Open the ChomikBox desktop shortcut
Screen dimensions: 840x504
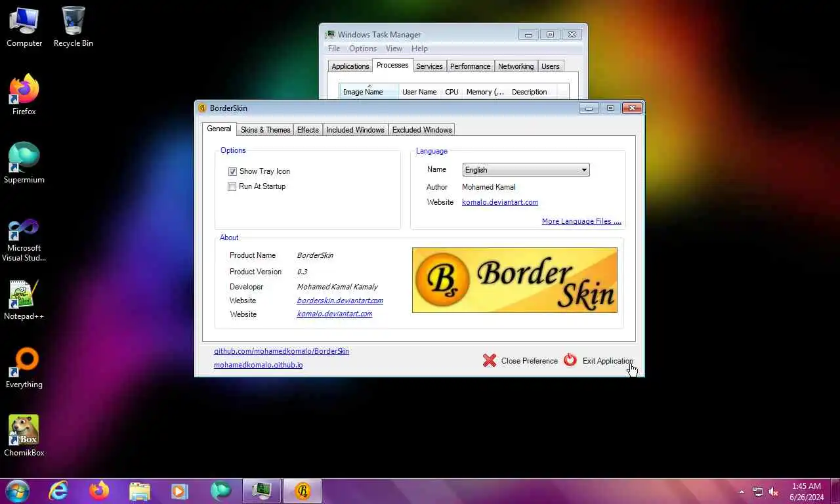[24, 436]
